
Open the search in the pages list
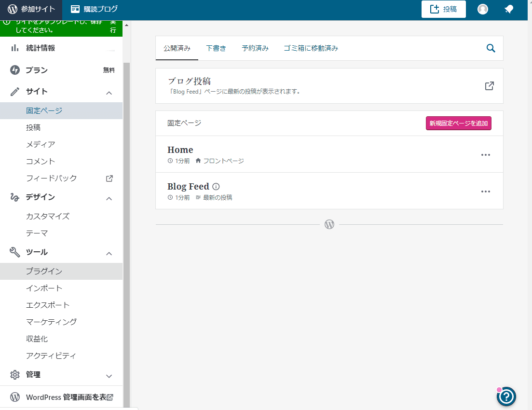(491, 48)
